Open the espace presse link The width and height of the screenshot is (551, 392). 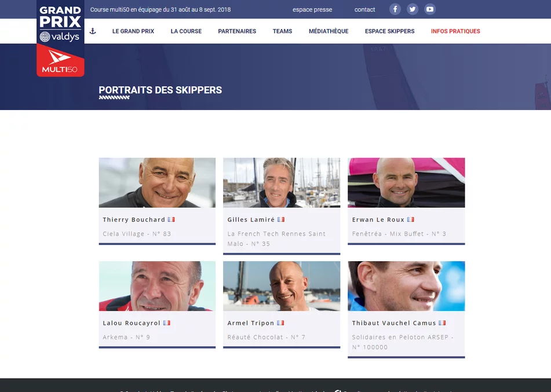(x=312, y=9)
